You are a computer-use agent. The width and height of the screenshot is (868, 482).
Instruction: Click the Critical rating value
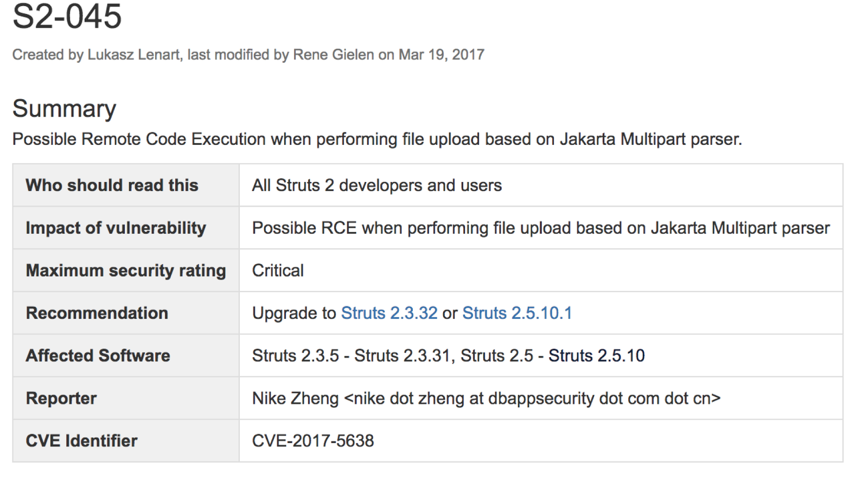coord(278,271)
